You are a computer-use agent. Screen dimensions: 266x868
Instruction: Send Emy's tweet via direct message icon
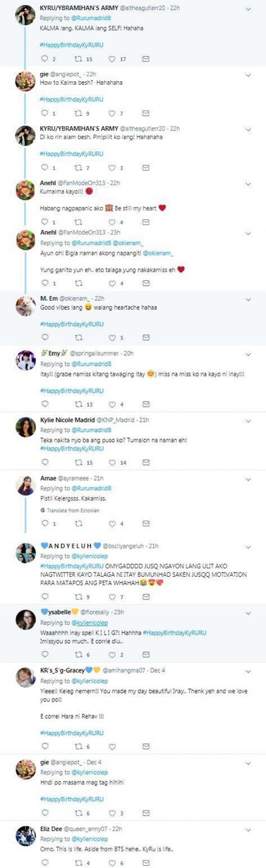[146, 404]
